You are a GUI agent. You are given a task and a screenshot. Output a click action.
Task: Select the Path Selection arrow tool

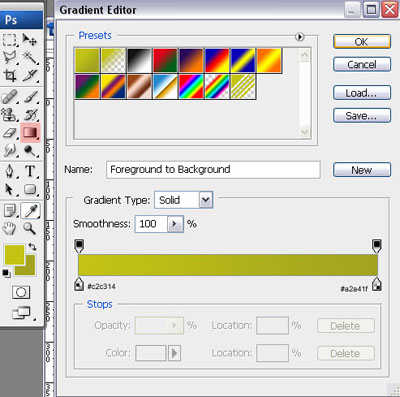click(x=9, y=189)
